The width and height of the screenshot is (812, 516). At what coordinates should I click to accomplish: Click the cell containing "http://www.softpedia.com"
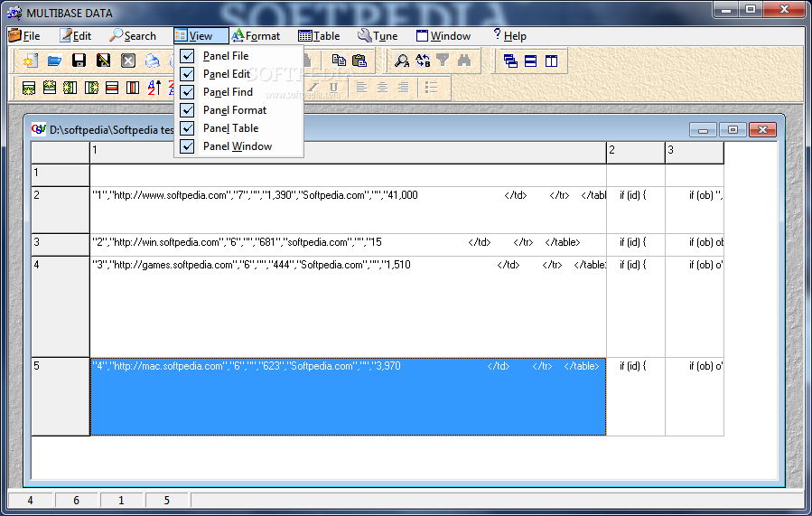click(348, 210)
